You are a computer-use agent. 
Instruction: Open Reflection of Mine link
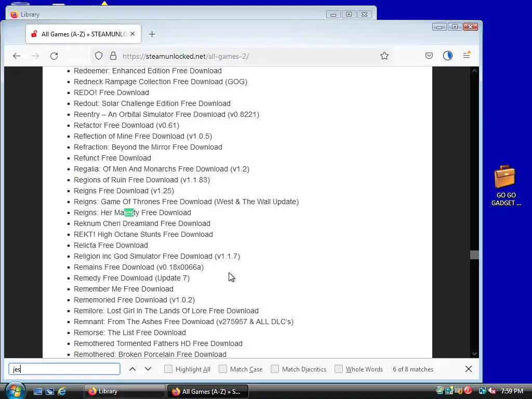[142, 136]
